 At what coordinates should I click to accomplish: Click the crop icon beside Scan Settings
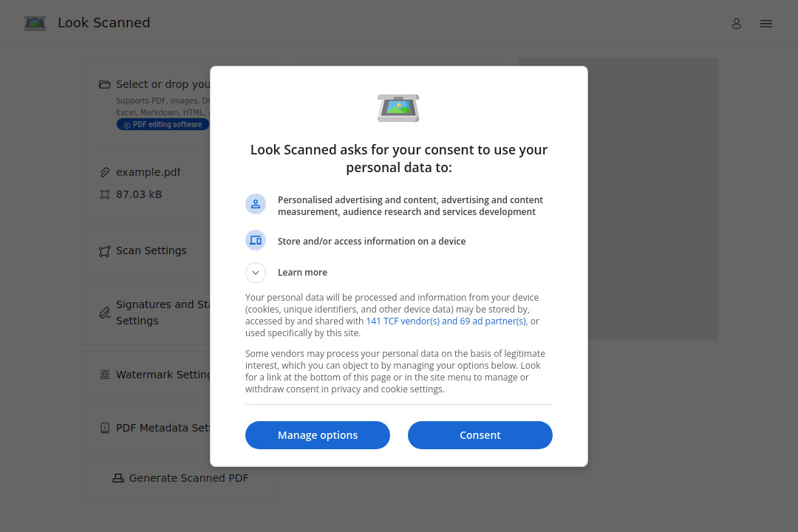tap(104, 250)
